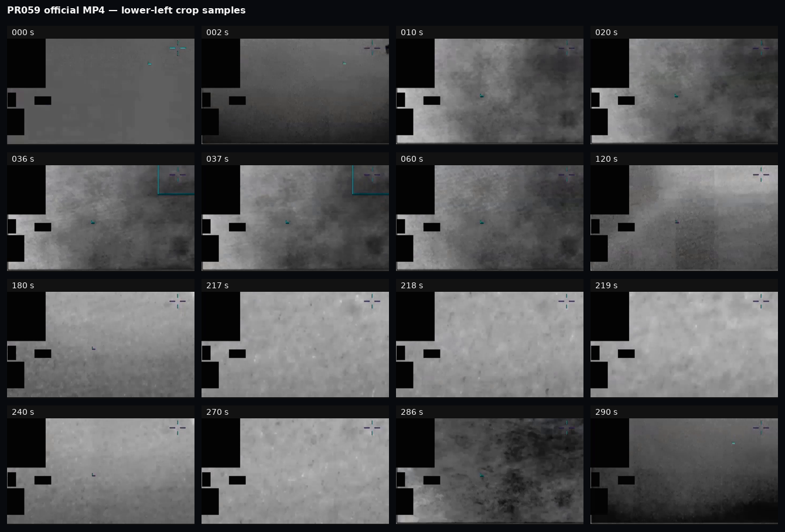Click the '002 s' timestamp label
The width and height of the screenshot is (785, 532).
(x=217, y=32)
